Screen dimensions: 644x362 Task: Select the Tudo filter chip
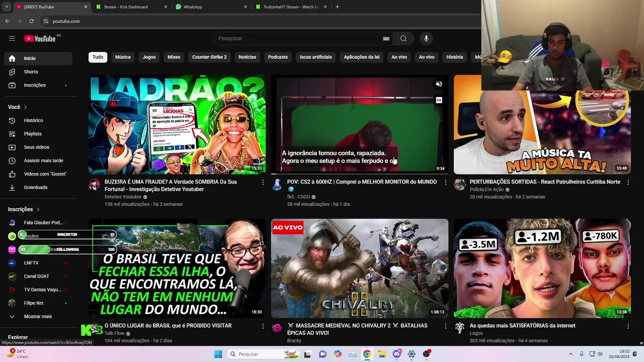coord(98,57)
